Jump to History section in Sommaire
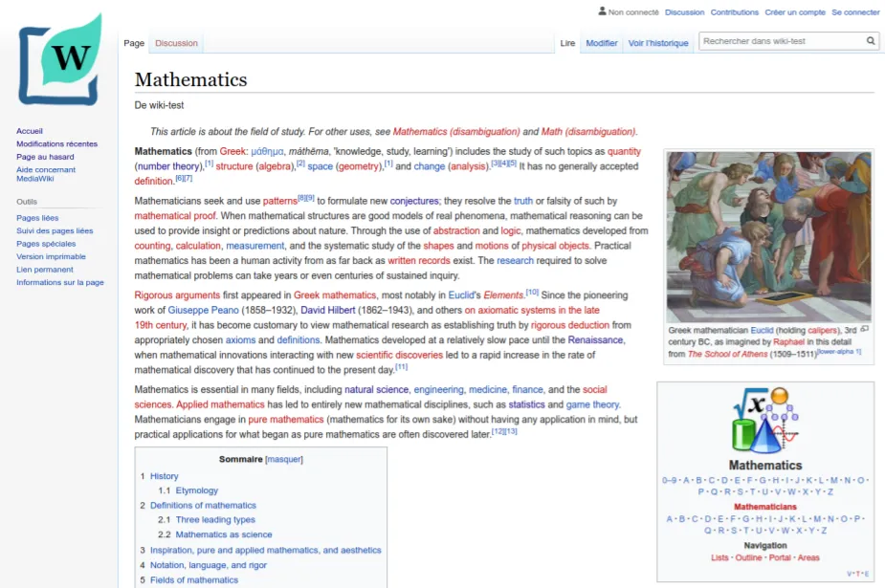The width and height of the screenshot is (885, 588). [164, 476]
